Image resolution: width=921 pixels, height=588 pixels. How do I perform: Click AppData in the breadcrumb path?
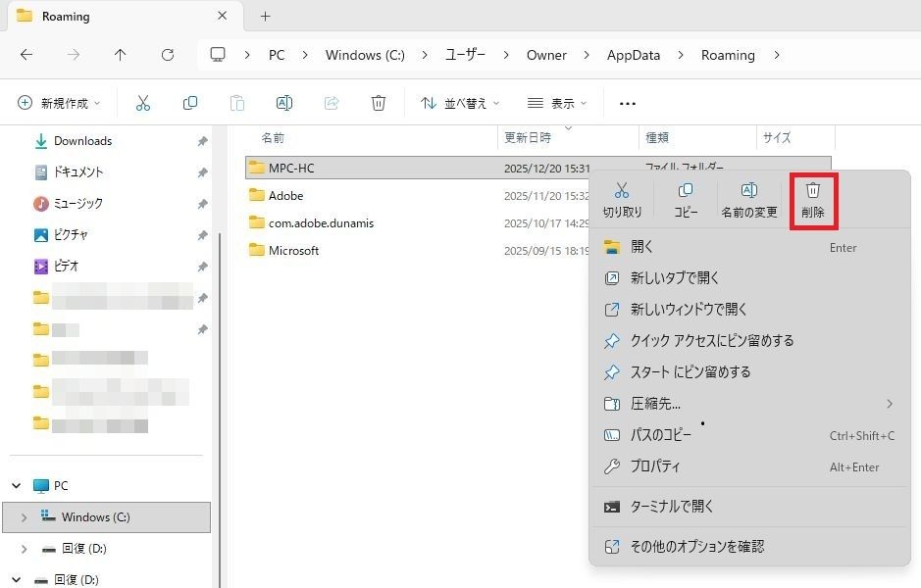click(x=634, y=55)
